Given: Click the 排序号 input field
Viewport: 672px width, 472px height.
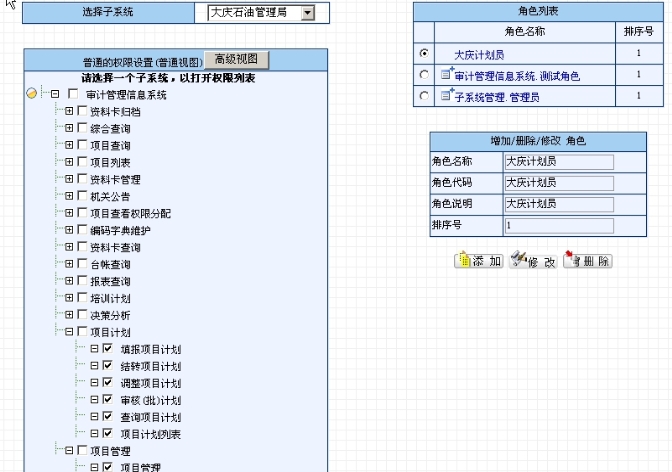Looking at the screenshot, I should tap(558, 226).
